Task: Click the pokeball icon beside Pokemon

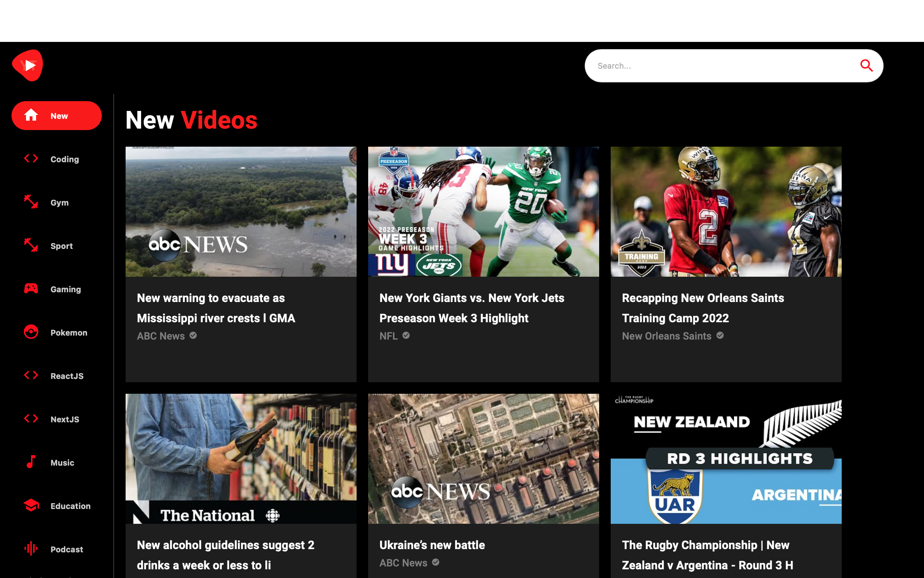Action: pyautogui.click(x=31, y=332)
